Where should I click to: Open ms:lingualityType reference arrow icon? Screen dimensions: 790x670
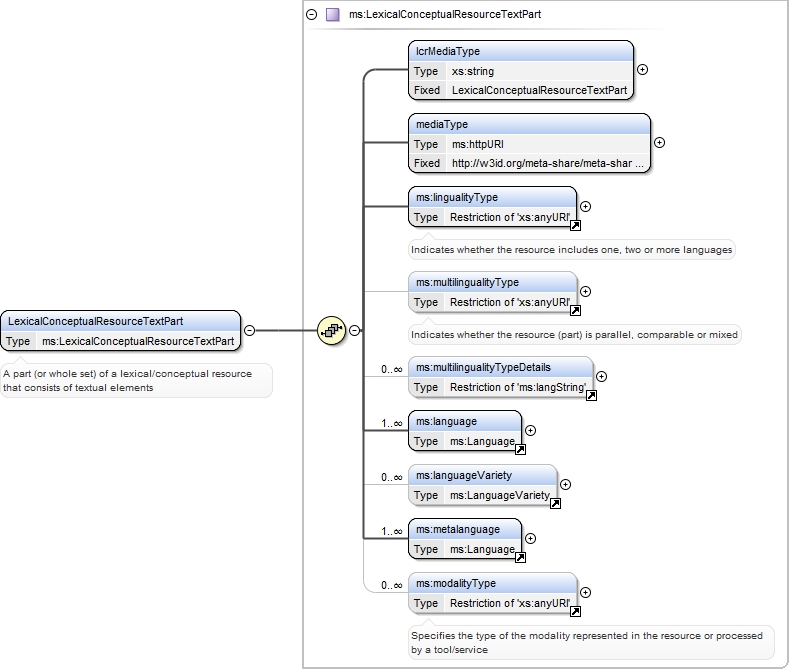pos(575,226)
